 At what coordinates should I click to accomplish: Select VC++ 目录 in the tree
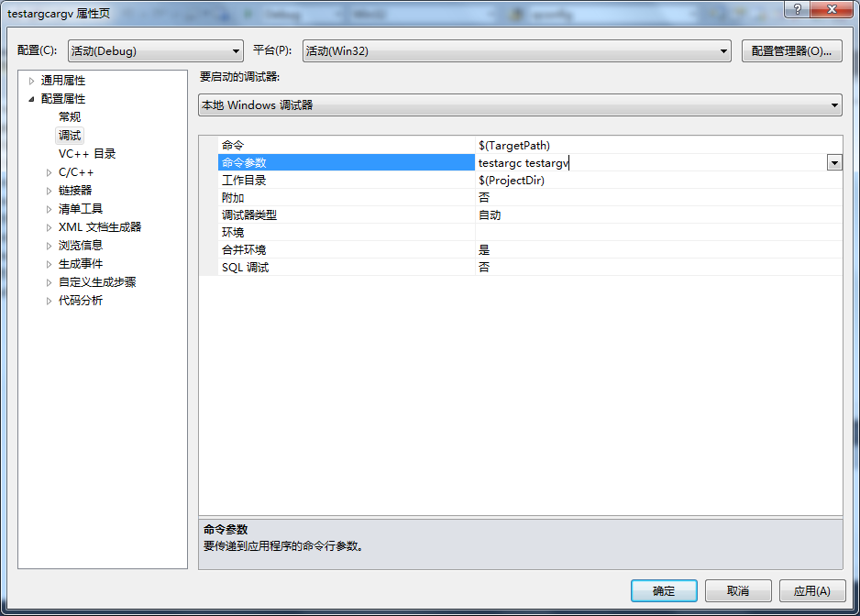click(87, 154)
